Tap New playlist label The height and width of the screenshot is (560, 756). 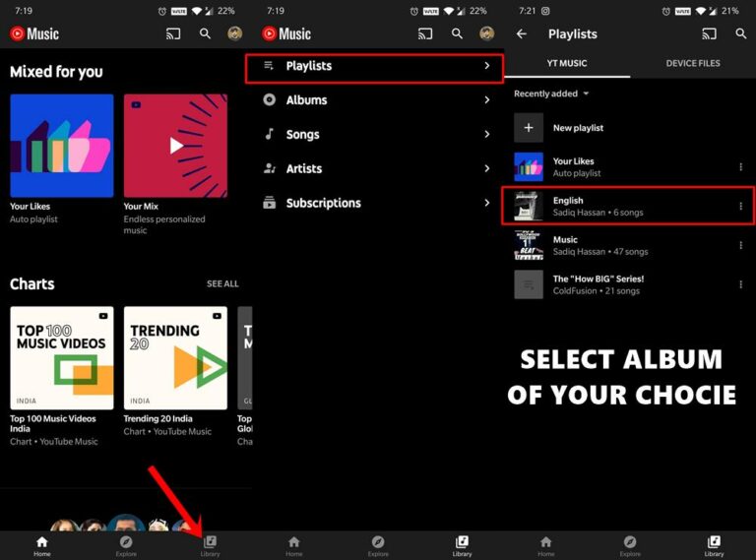(x=578, y=128)
